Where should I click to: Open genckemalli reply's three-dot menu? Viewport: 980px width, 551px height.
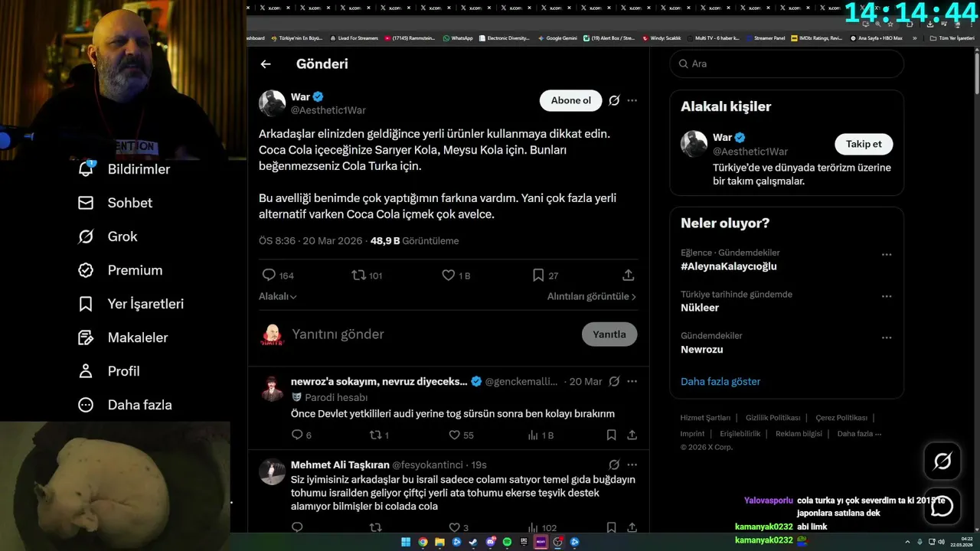click(x=632, y=381)
